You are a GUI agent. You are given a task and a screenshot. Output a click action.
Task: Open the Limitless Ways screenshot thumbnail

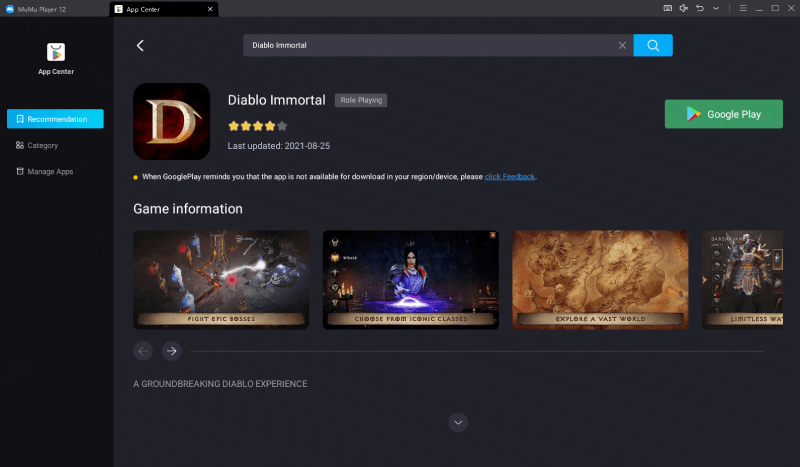(x=742, y=280)
